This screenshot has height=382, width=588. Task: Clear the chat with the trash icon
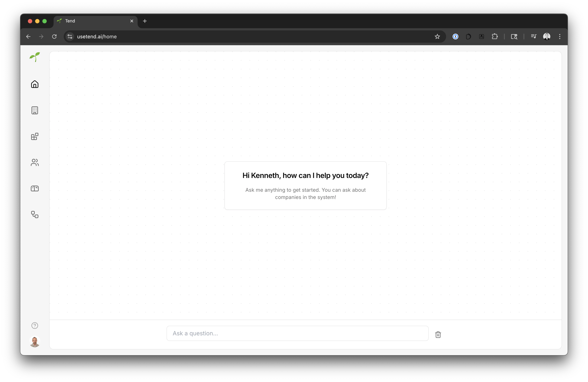point(438,334)
